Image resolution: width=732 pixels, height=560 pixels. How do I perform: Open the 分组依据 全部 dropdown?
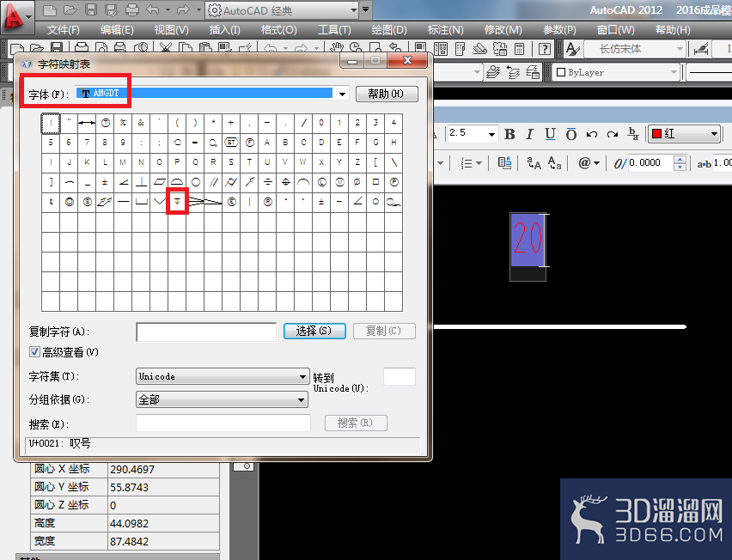301,400
